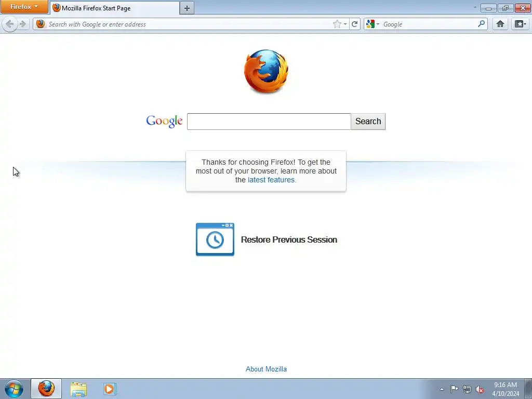This screenshot has height=399, width=532.
Task: Open the Action Center flag icon
Action: tap(454, 389)
